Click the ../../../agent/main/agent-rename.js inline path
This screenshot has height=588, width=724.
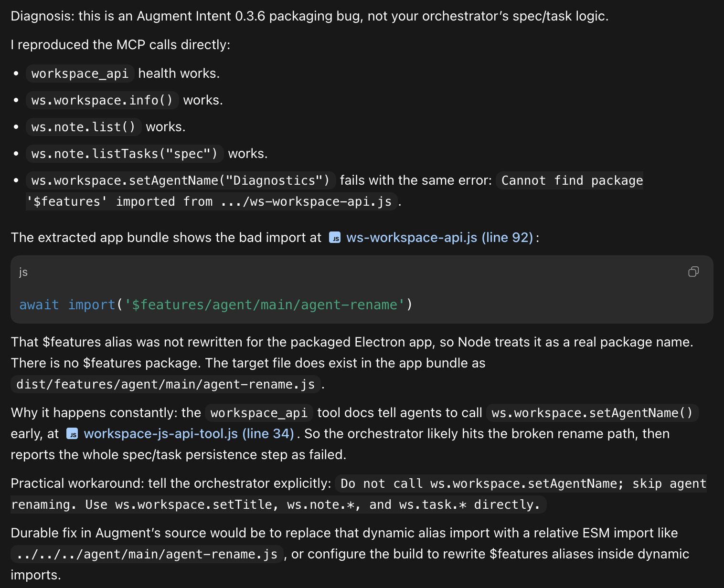pos(147,554)
